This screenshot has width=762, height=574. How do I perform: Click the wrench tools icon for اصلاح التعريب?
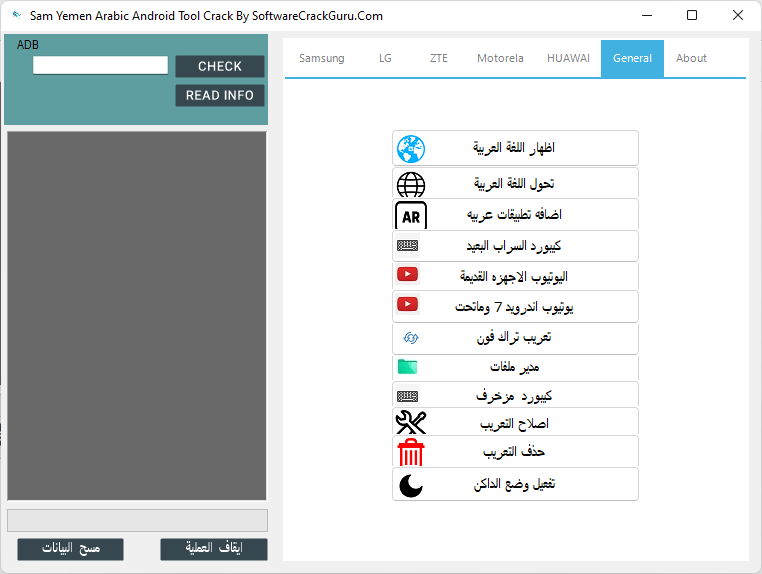click(x=411, y=422)
